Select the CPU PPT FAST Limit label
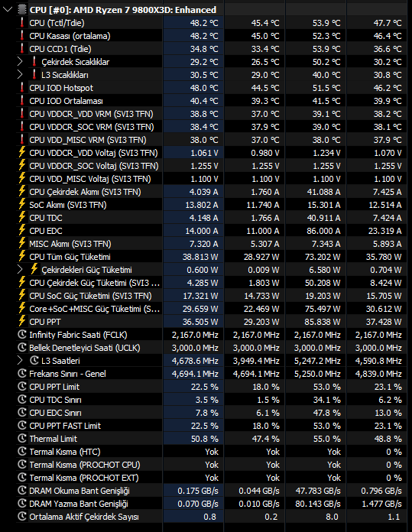The image size is (412, 532). (65, 426)
